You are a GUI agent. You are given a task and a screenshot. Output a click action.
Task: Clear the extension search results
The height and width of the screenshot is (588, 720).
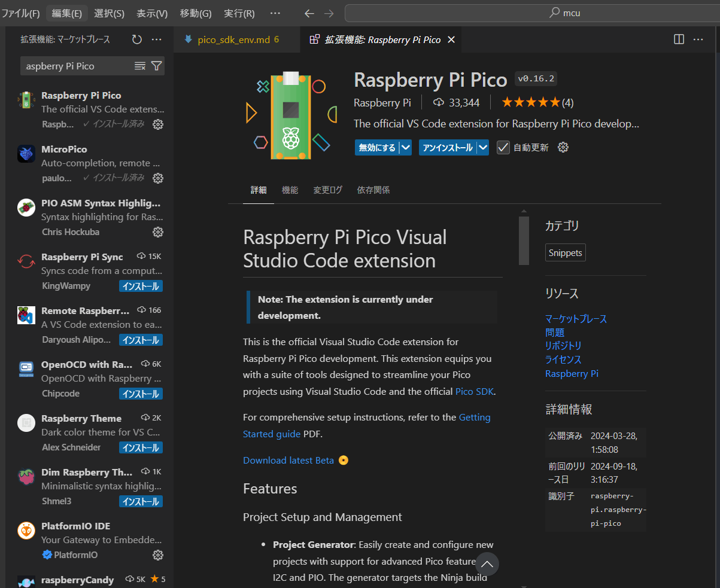pos(140,66)
